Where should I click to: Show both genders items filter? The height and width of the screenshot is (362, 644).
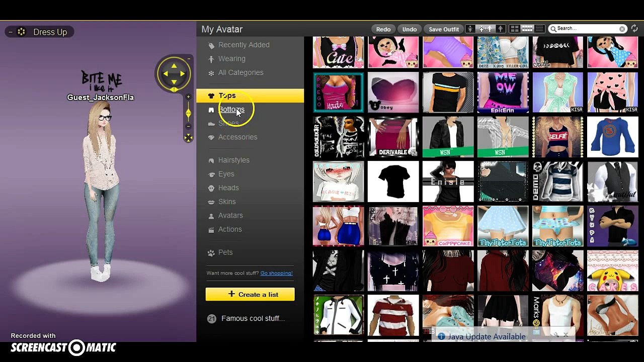coord(485,29)
